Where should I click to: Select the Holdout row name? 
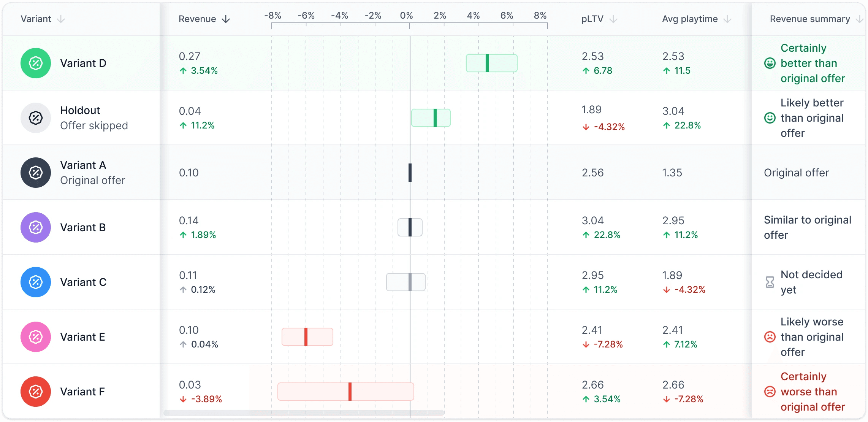tap(80, 110)
